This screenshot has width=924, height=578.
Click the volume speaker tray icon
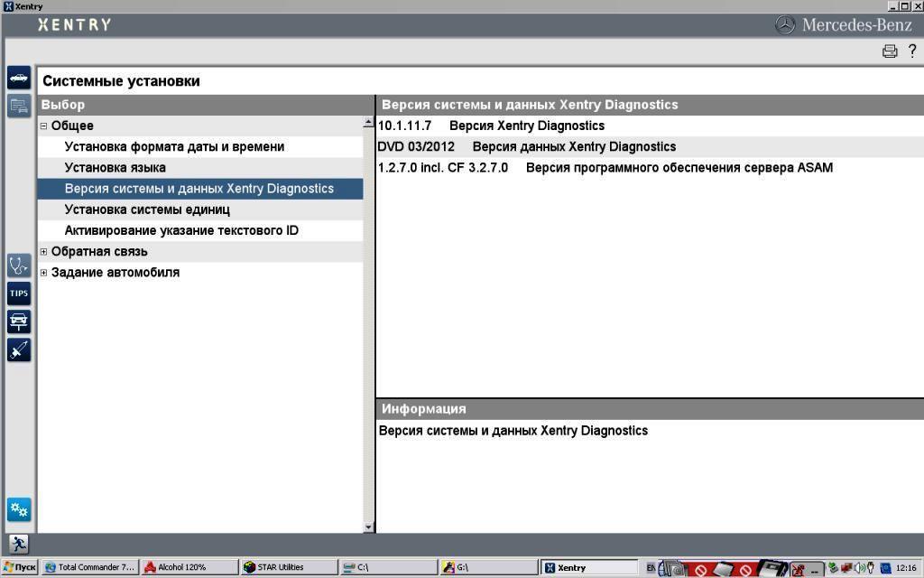(x=858, y=568)
